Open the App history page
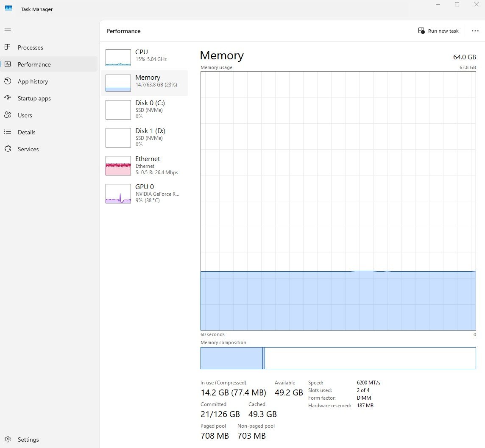 click(33, 81)
